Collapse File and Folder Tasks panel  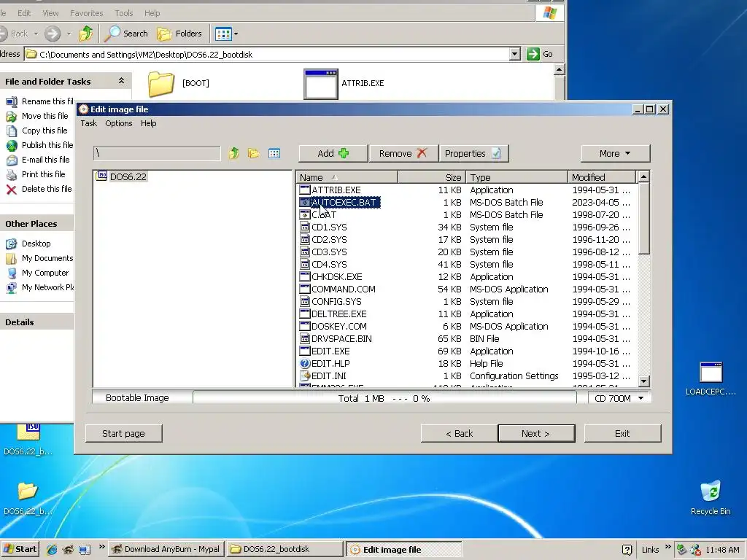coord(121,81)
